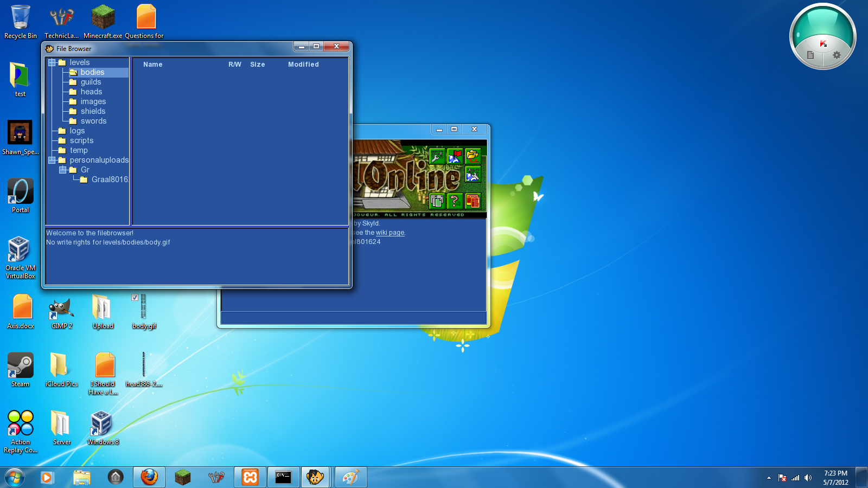The image size is (868, 488).
Task: Collapse the personaluploads tree node
Action: click(52, 160)
